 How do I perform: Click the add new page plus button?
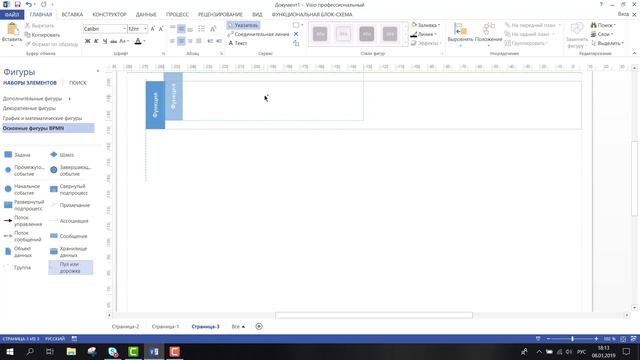(x=259, y=327)
